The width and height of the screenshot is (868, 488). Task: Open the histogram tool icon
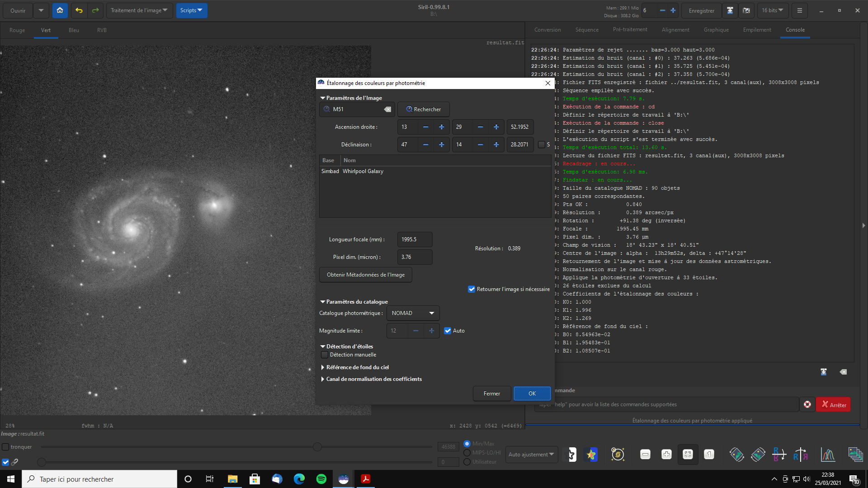[x=828, y=455]
